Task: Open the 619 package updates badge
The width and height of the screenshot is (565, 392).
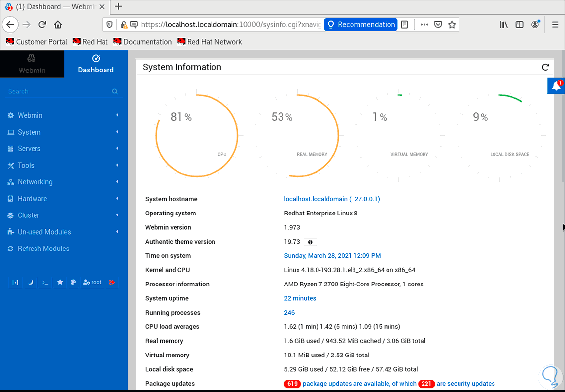Action: click(x=292, y=384)
